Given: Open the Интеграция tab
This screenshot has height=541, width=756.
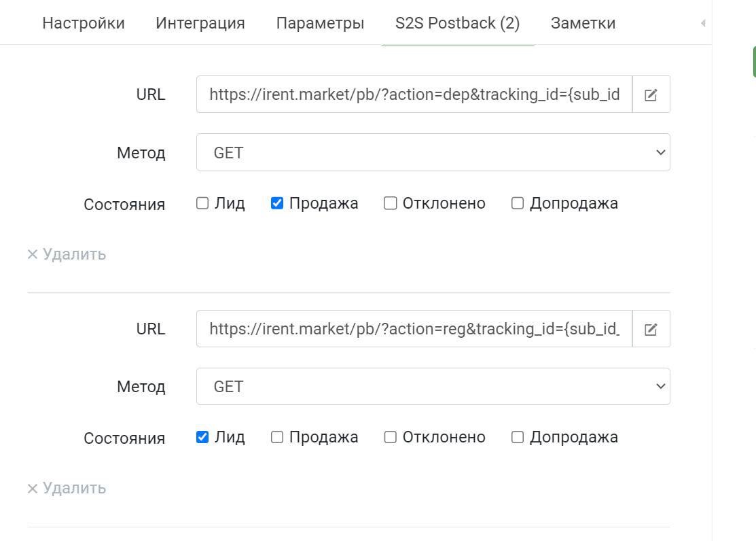Looking at the screenshot, I should click(200, 23).
